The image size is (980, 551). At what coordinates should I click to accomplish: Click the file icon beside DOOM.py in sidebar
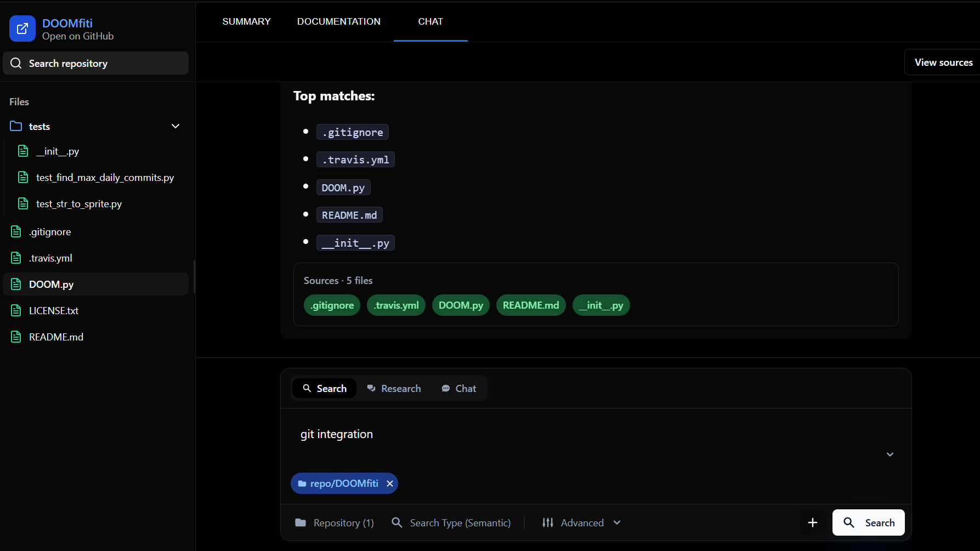tap(16, 284)
